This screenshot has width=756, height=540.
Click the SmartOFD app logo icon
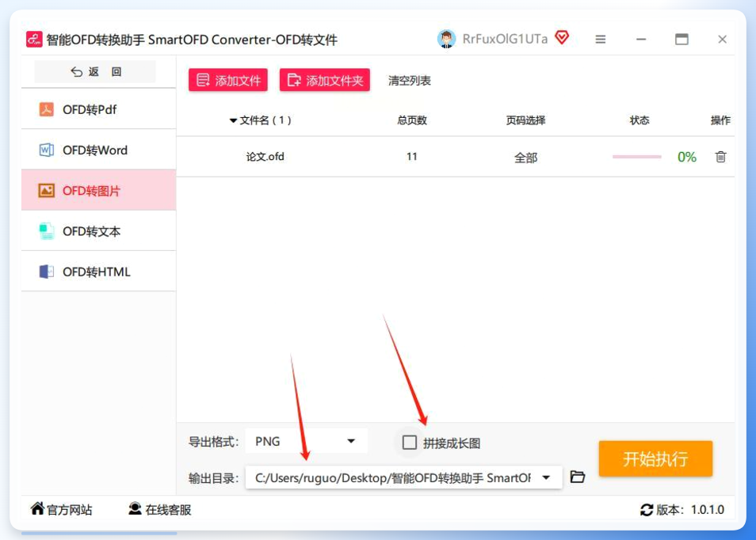(x=34, y=39)
